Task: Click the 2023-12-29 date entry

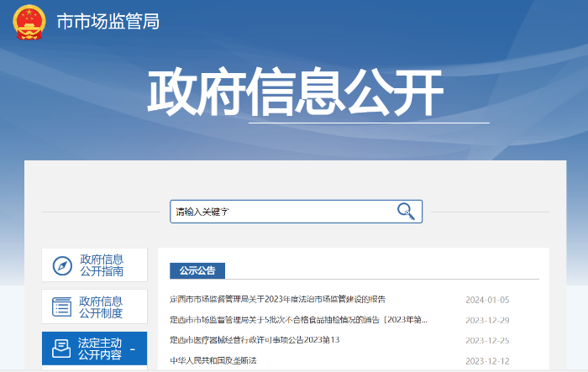Action: point(487,320)
